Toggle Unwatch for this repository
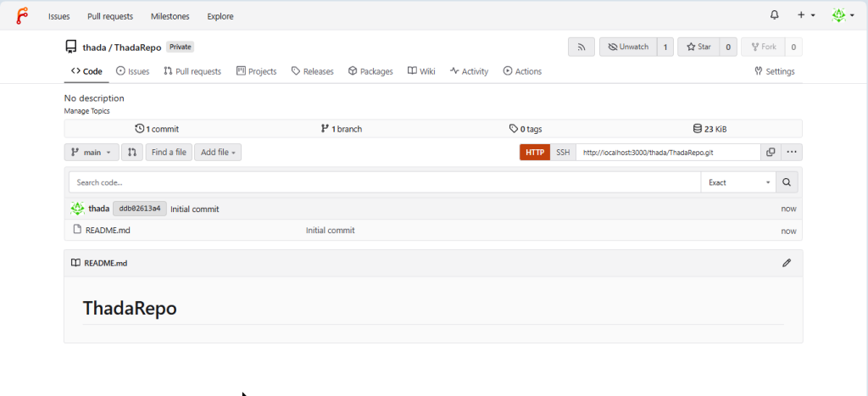 [x=627, y=47]
